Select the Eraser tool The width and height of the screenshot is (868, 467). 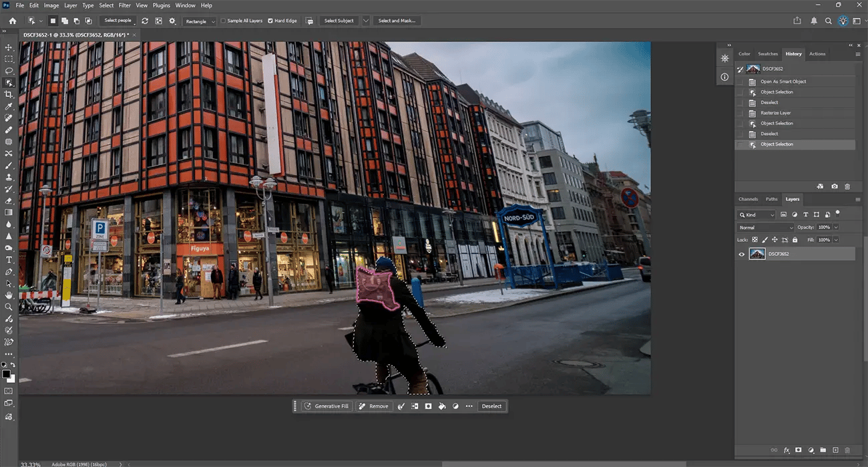coord(9,200)
